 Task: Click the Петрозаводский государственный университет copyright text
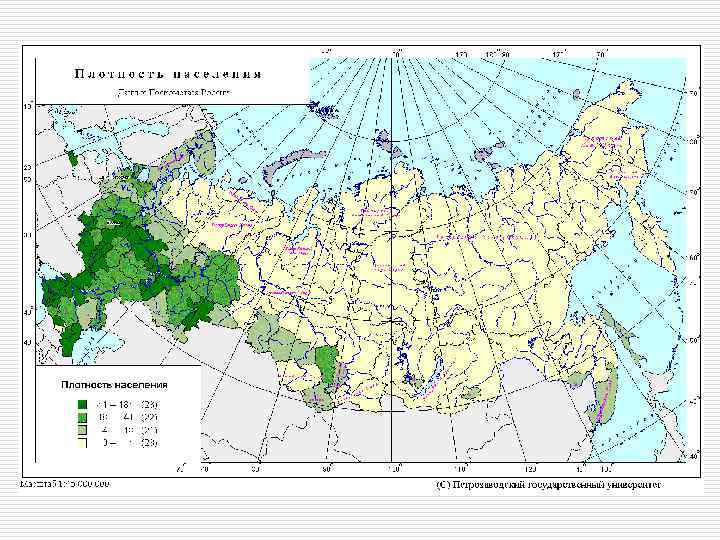tap(549, 485)
